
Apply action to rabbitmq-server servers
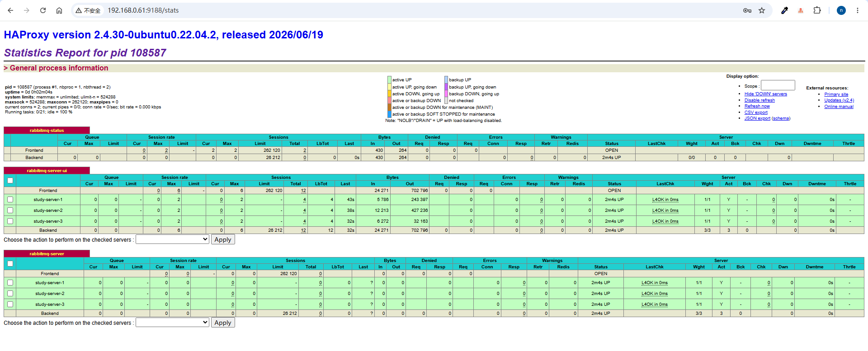223,323
